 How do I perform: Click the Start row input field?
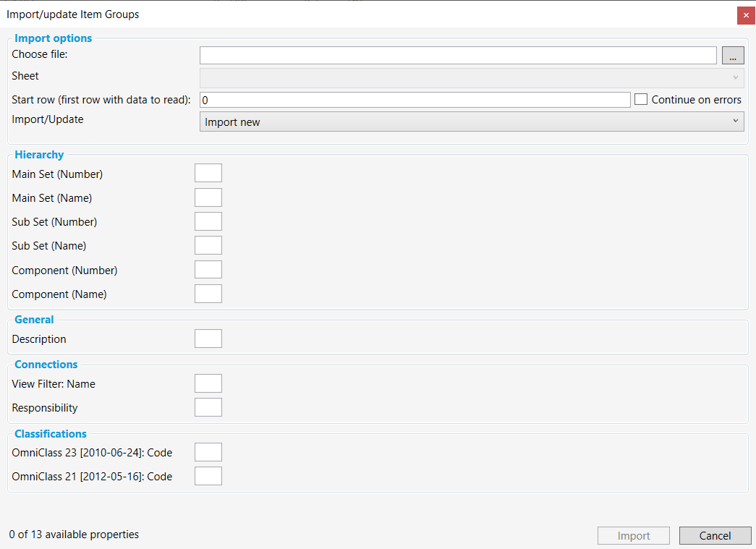(x=415, y=100)
